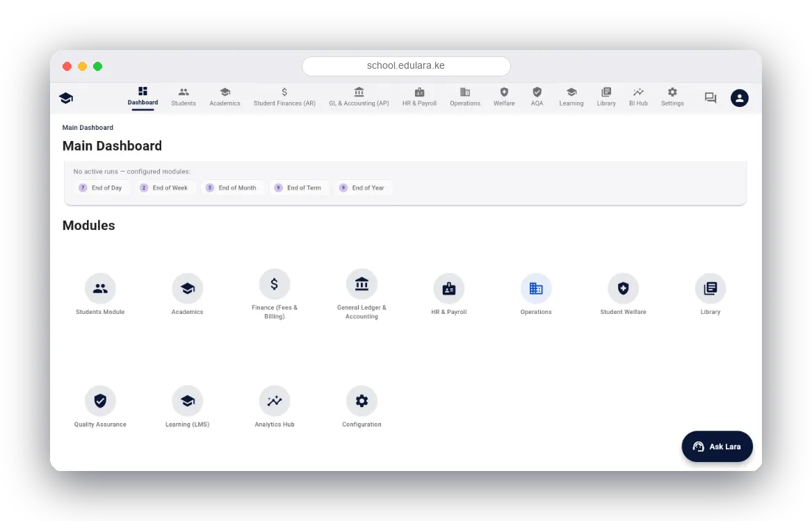Open the Library module tile
The width and height of the screenshot is (812, 521).
click(x=710, y=294)
